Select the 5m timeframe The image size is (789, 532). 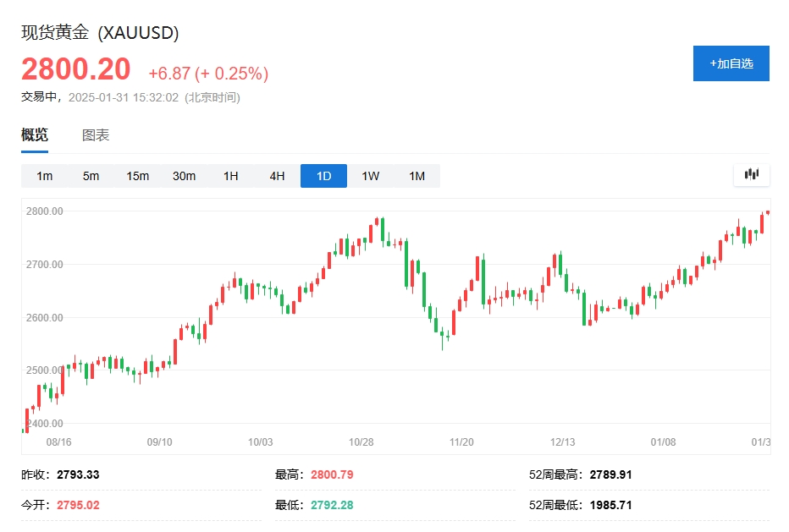[91, 175]
